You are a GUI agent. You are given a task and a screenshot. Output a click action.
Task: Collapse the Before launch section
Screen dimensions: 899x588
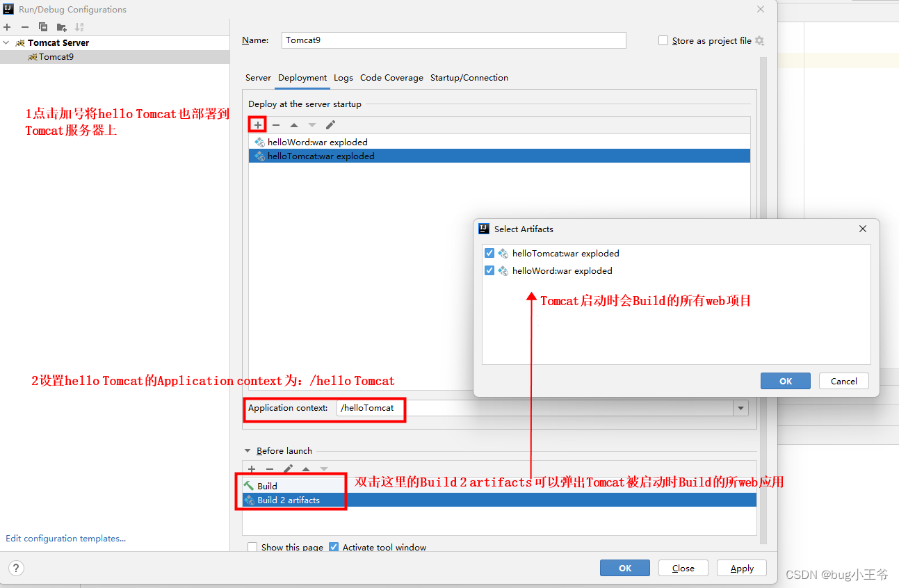click(248, 450)
